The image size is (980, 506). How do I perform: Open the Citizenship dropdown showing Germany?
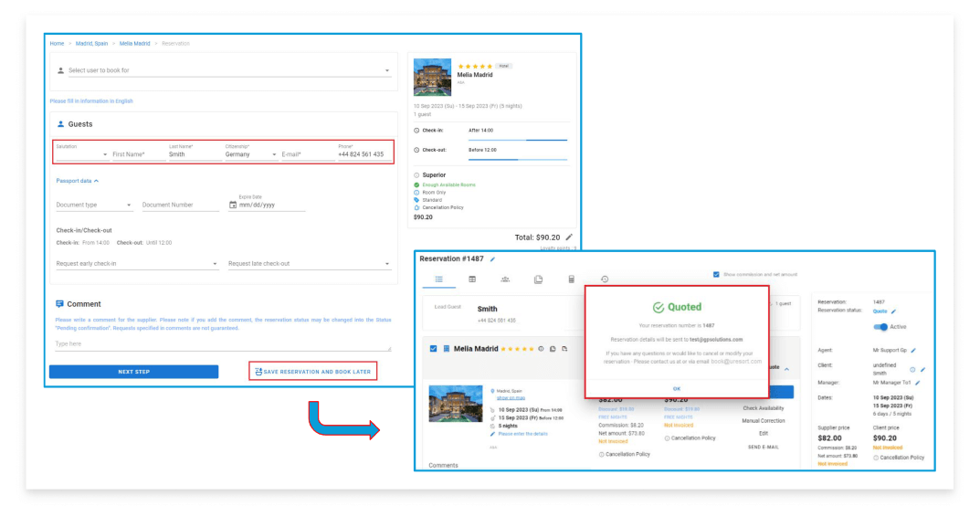(251, 152)
